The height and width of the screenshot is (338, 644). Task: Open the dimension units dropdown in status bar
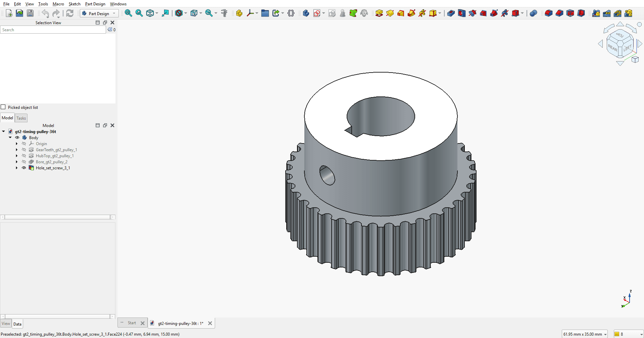[584, 334]
